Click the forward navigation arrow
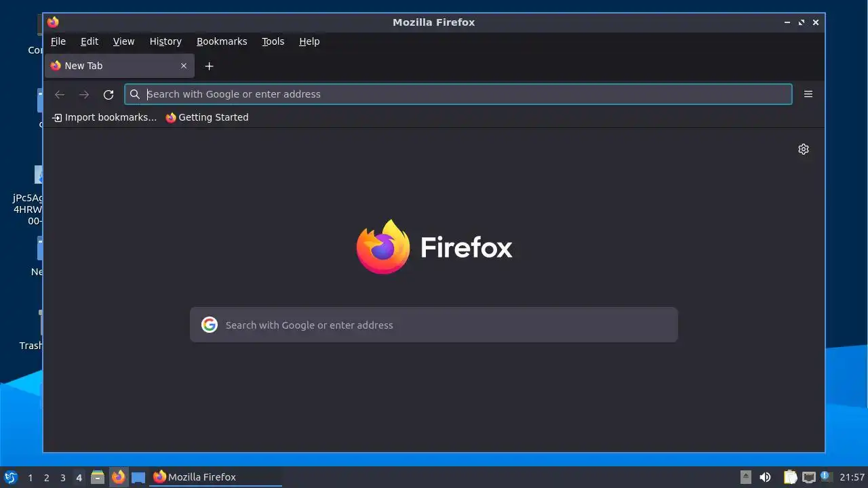The height and width of the screenshot is (488, 868). (x=84, y=94)
